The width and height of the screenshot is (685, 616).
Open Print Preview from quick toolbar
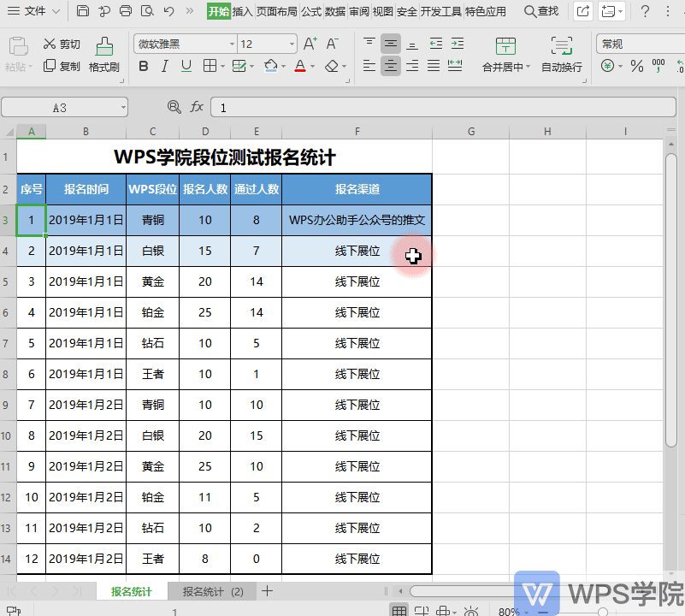pos(147,10)
